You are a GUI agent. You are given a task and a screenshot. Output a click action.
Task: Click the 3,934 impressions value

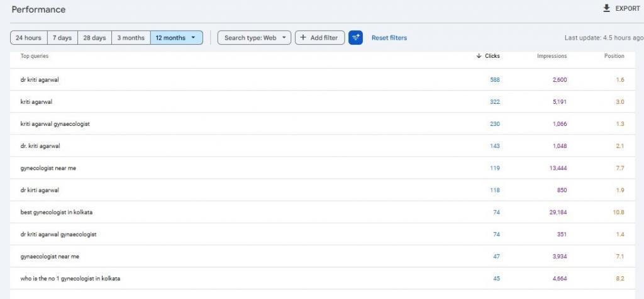560,257
